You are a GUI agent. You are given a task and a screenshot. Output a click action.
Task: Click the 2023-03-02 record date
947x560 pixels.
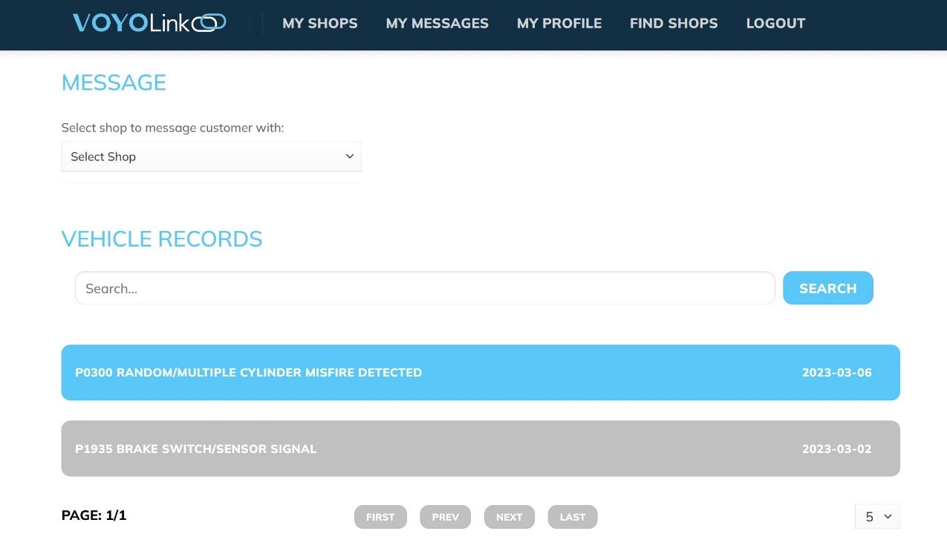[836, 449]
